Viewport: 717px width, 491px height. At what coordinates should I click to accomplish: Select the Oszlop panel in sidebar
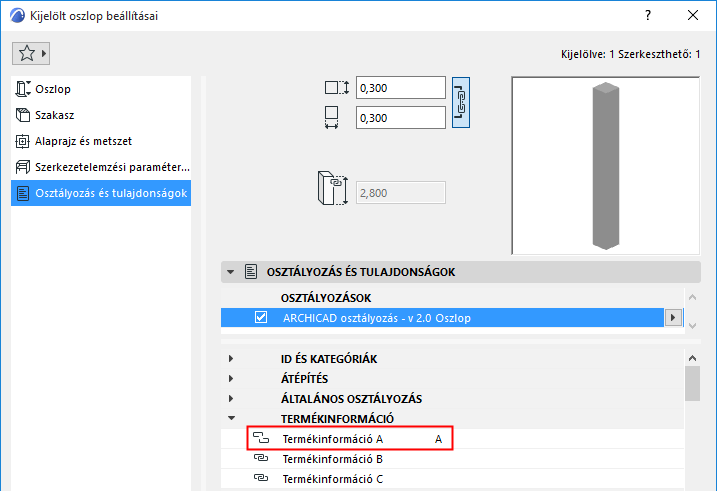click(101, 89)
